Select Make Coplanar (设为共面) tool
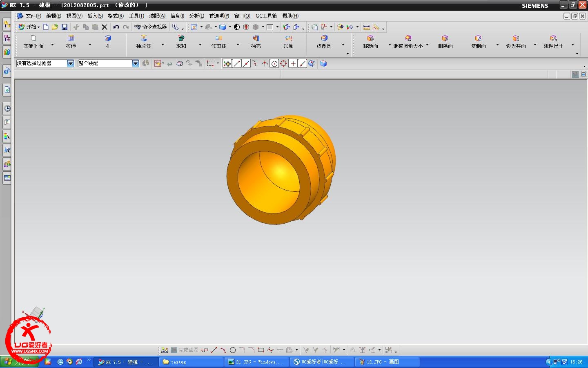The image size is (588, 368). coord(516,42)
